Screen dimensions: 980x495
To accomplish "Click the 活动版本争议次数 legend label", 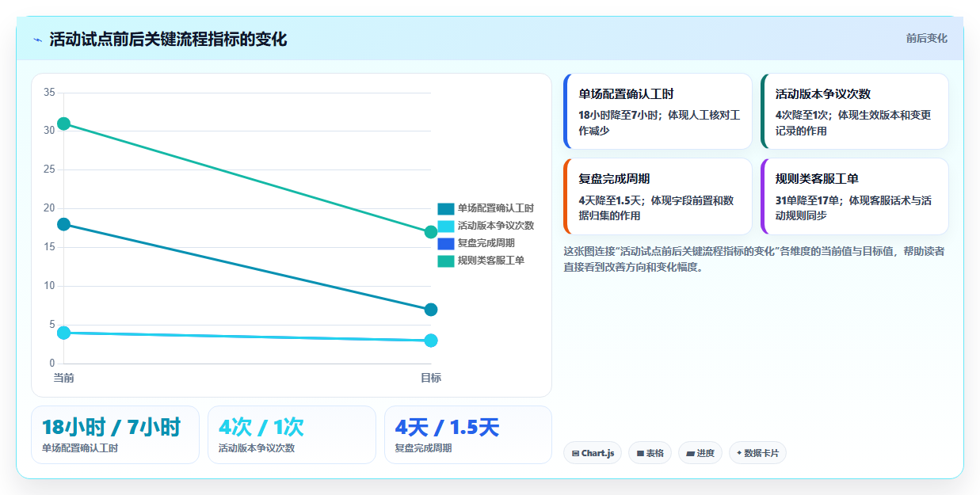I will (x=496, y=226).
